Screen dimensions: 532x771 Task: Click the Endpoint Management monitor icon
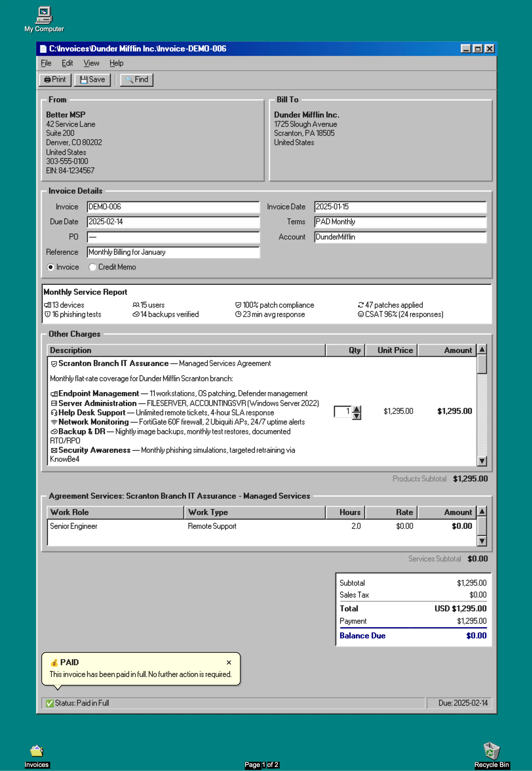pyautogui.click(x=54, y=394)
